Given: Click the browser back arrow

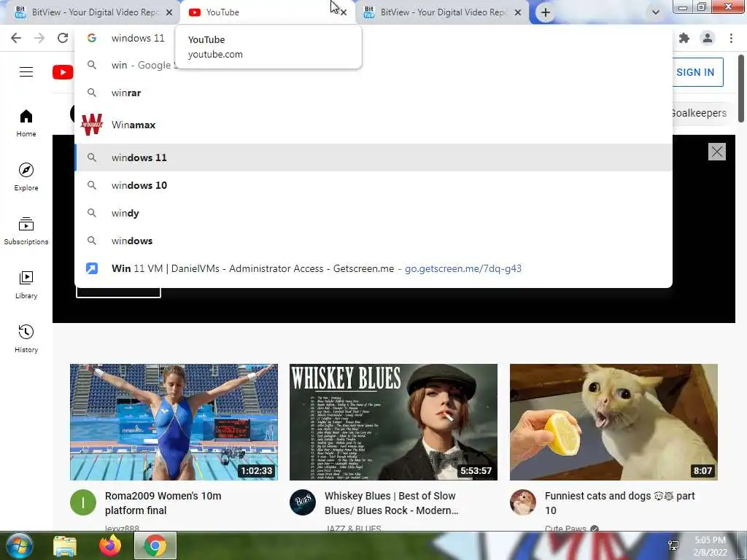Looking at the screenshot, I should coord(16,38).
